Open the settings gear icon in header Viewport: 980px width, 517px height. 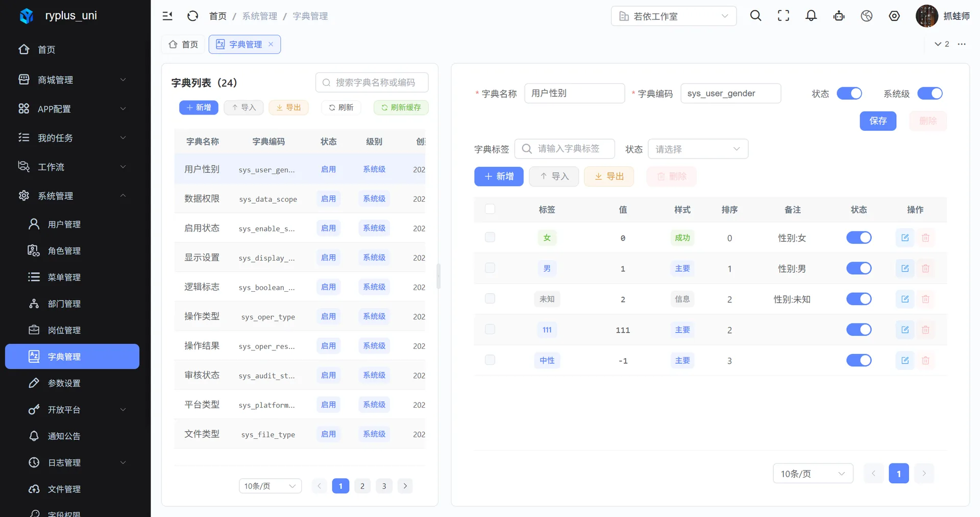[894, 16]
